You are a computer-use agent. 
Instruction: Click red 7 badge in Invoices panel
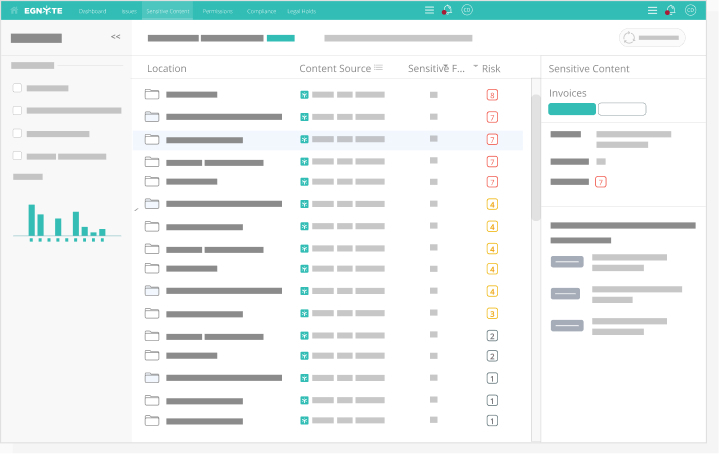(600, 182)
